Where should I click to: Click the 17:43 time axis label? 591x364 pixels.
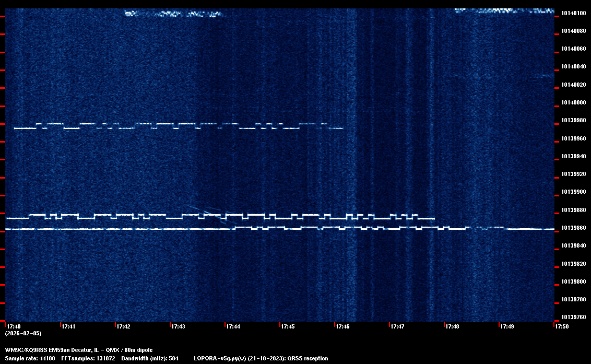coord(178,327)
